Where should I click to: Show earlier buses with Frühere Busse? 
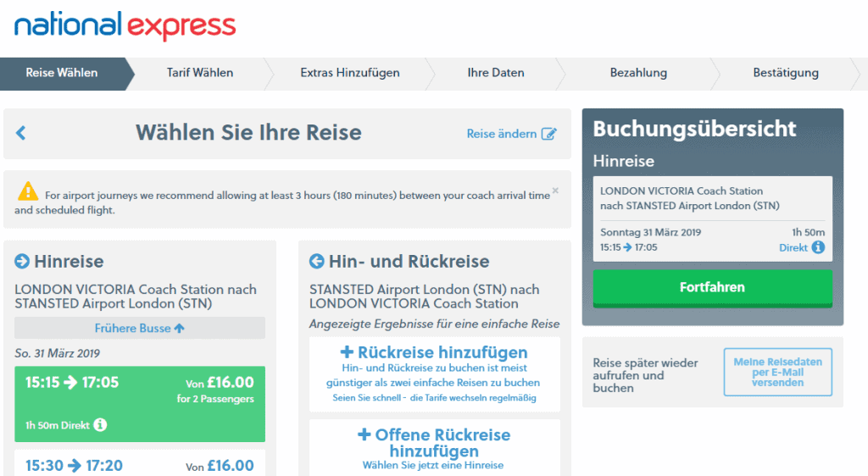pyautogui.click(x=140, y=328)
